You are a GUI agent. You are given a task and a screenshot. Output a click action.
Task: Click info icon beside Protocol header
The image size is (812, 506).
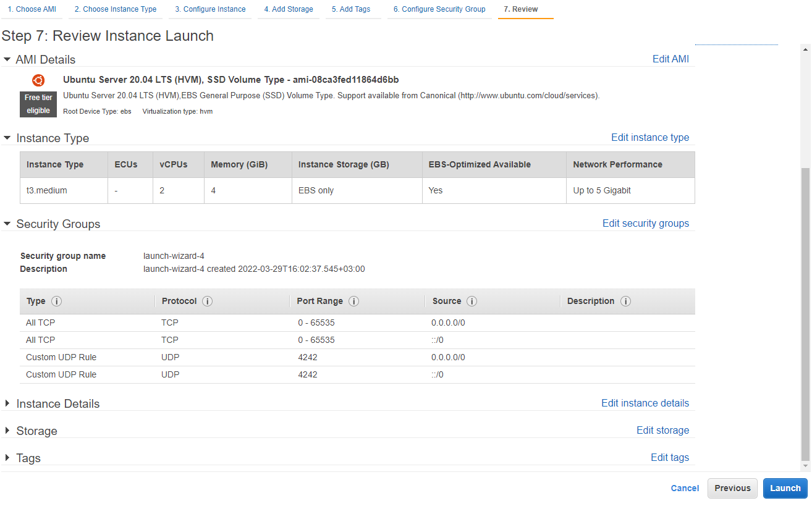(x=208, y=301)
